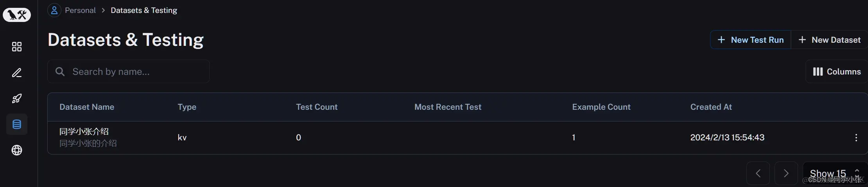The height and width of the screenshot is (187, 868).
Task: Click the LangSmith logo icon
Action: [x=17, y=15]
